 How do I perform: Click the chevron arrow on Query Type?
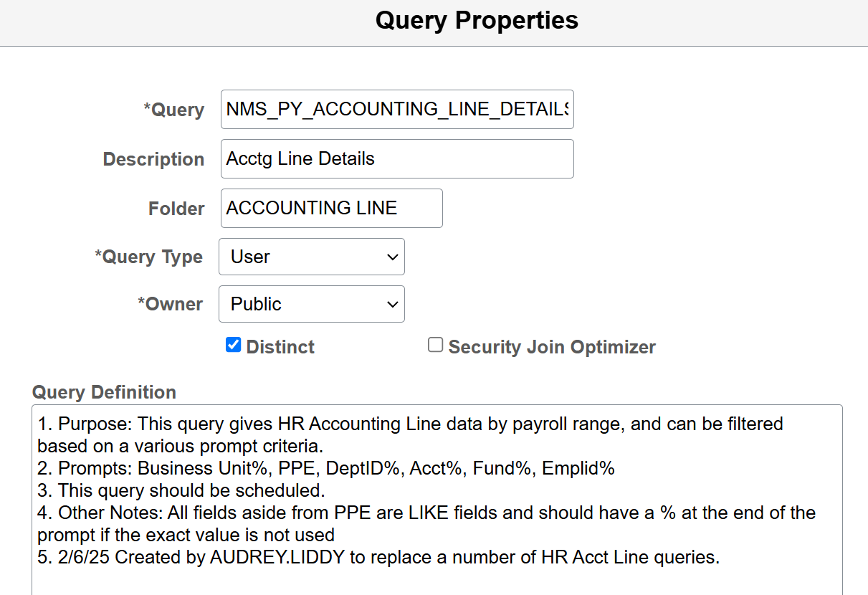tap(392, 257)
